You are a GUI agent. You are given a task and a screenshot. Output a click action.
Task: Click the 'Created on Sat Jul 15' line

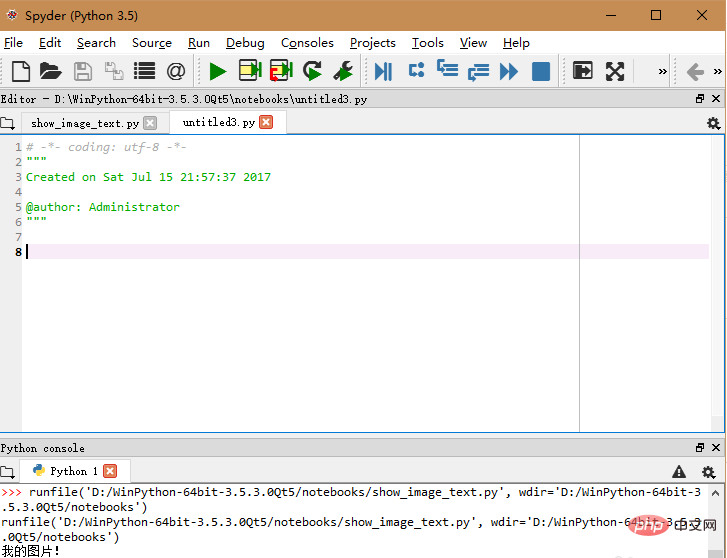point(148,177)
